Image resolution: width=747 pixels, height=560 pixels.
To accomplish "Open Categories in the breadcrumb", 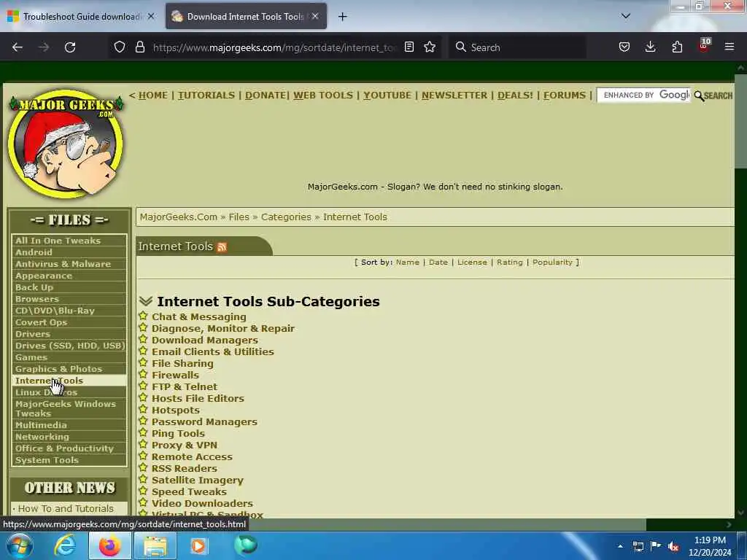I will 286,217.
